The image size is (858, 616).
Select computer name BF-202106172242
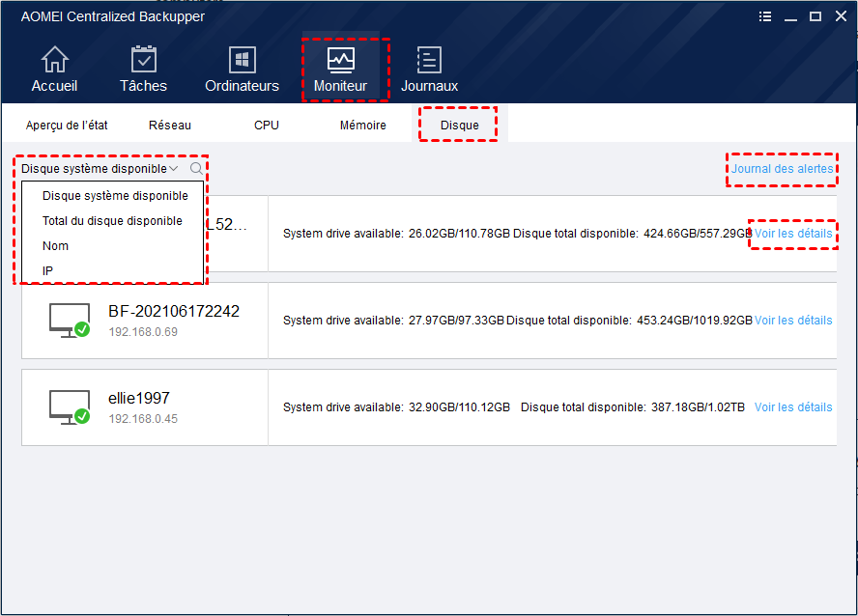pyautogui.click(x=174, y=311)
